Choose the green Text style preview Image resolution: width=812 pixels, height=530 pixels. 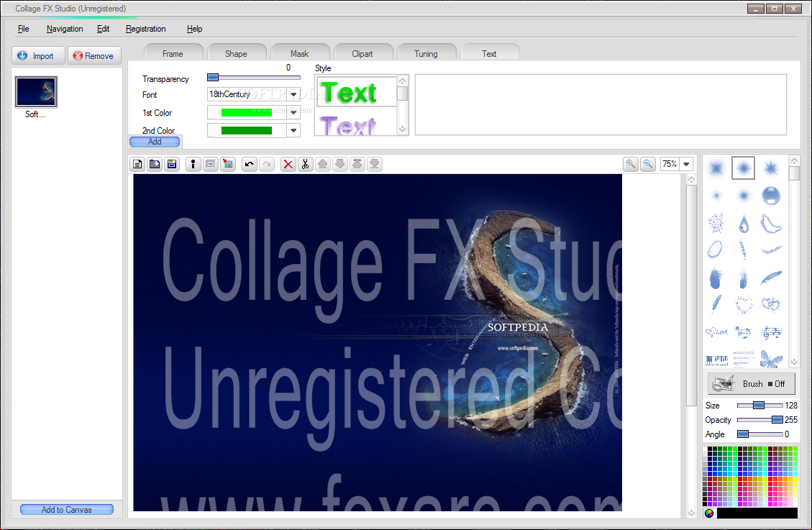coord(356,92)
